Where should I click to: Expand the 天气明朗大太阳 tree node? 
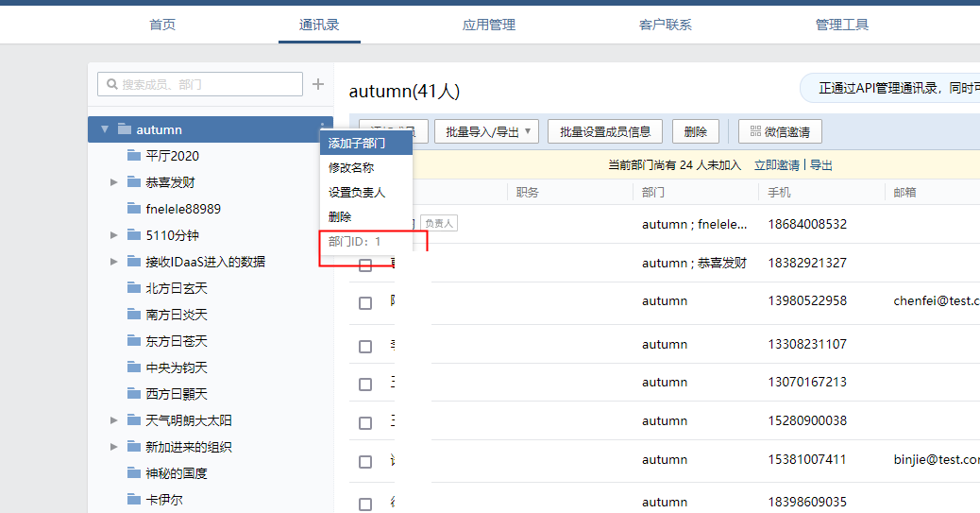tap(114, 420)
